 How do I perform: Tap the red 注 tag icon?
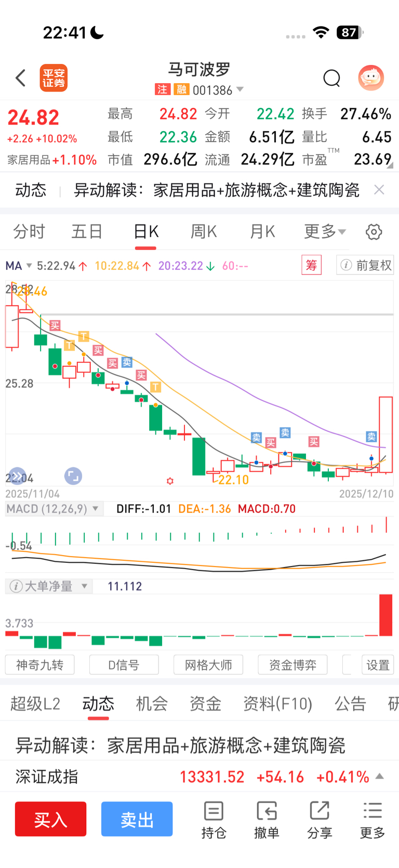tap(162, 89)
